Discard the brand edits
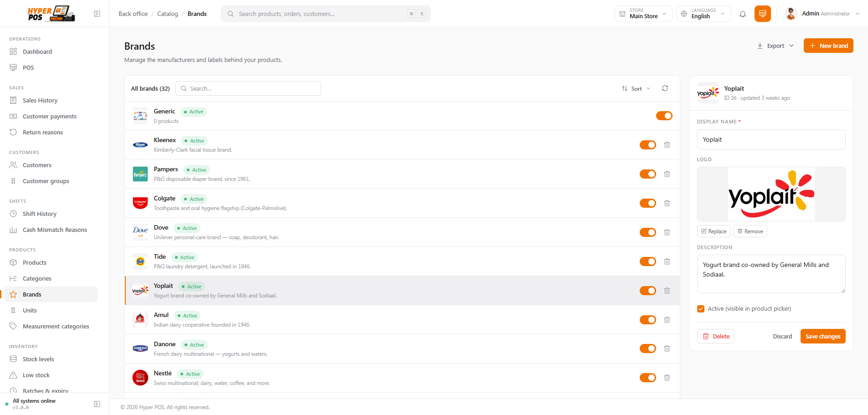 [782, 336]
